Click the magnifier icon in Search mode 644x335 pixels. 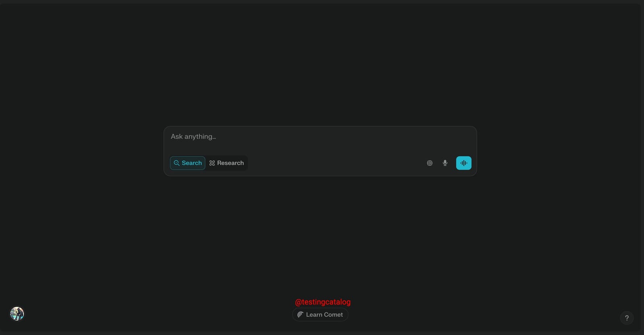coord(176,163)
